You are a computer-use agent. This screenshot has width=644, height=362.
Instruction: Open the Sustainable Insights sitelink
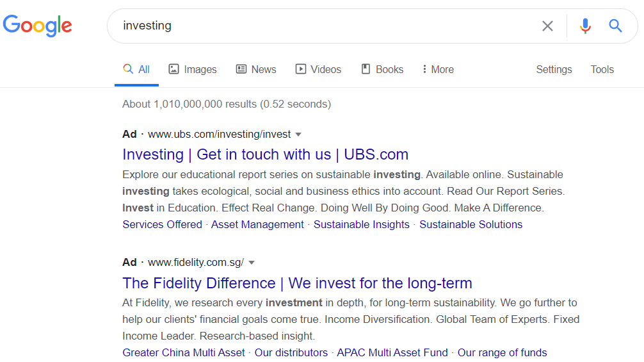(361, 224)
